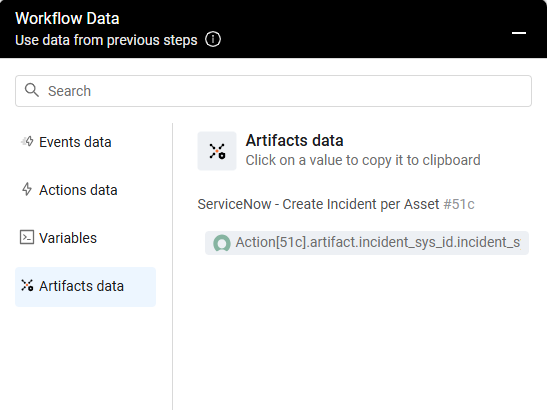The image size is (547, 410).
Task: Copy the Action[51c].artifact.incident_sys_id value
Action: (x=367, y=243)
